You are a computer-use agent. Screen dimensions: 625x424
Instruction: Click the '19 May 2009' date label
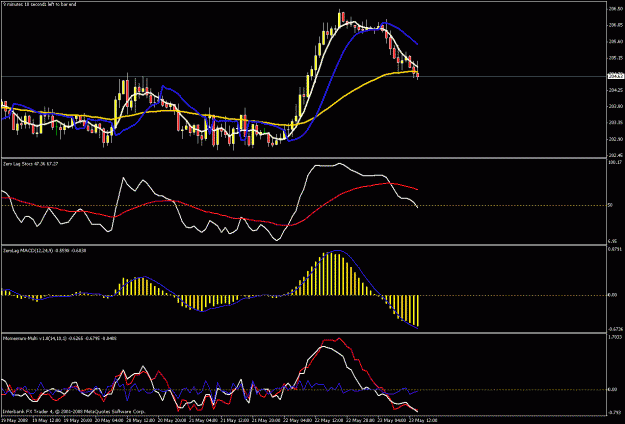(13, 420)
